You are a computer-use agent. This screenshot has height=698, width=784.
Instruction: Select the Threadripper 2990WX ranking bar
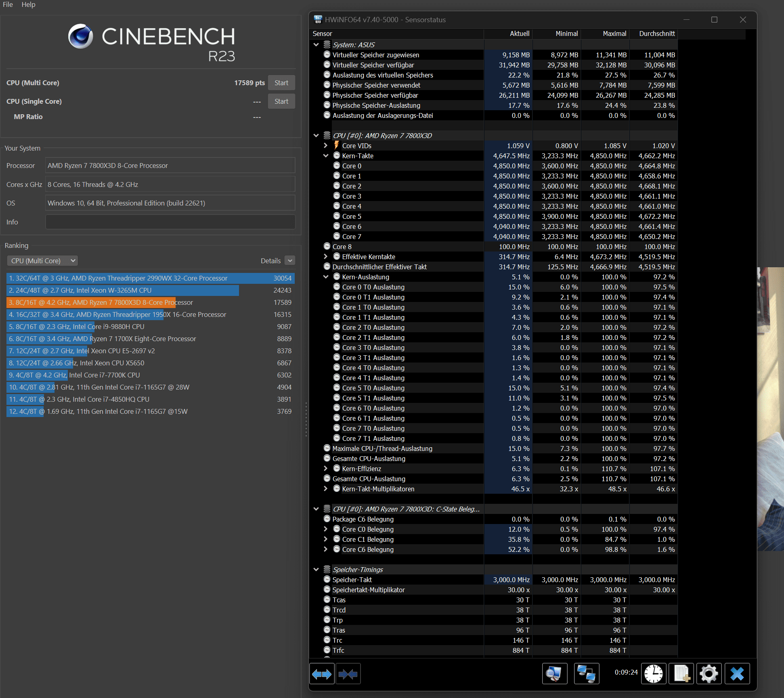tap(151, 278)
